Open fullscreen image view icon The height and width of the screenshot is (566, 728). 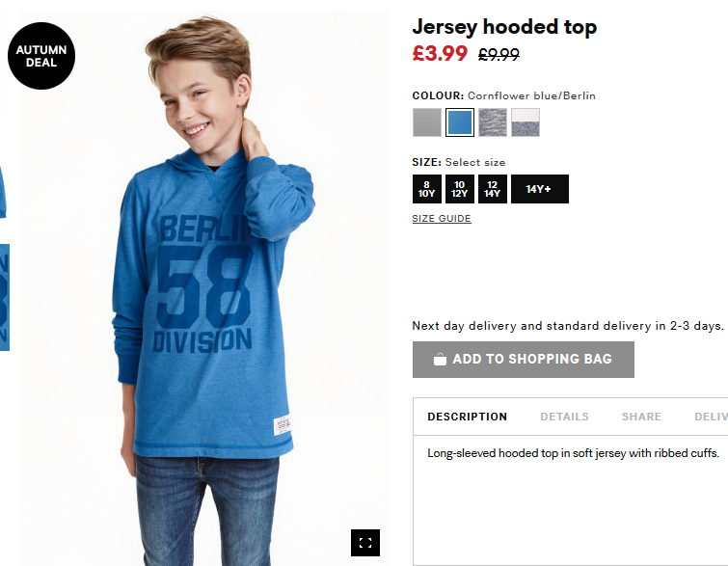pyautogui.click(x=364, y=542)
